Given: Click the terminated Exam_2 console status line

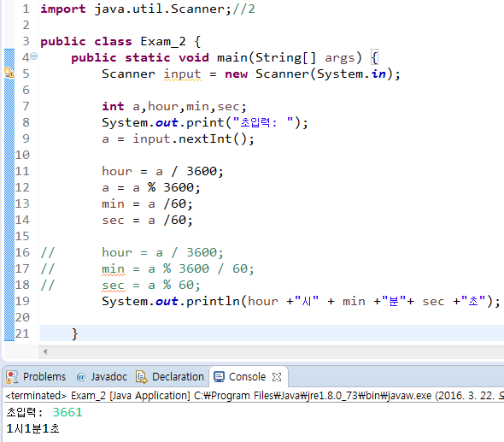Looking at the screenshot, I should point(255,395).
